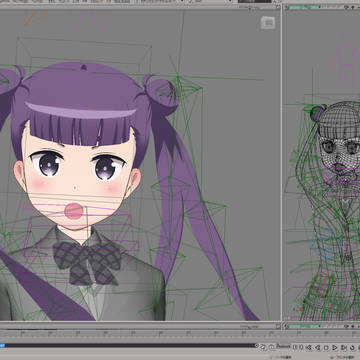The width and height of the screenshot is (360, 360).
Task: Select the character's purple bow tie in the left viewport
Action: [87, 262]
